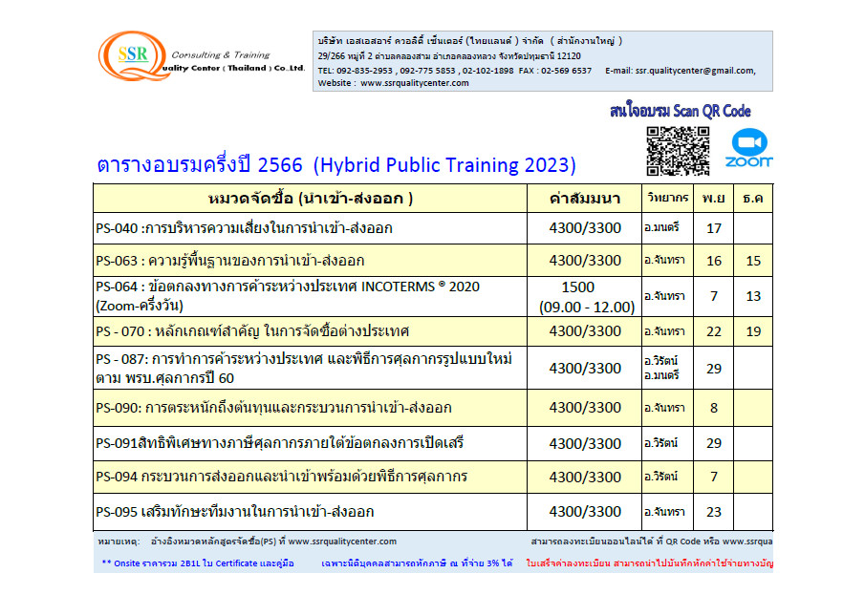Click the November date 7 for PS-064
The height and width of the screenshot is (616, 865).
click(x=714, y=296)
